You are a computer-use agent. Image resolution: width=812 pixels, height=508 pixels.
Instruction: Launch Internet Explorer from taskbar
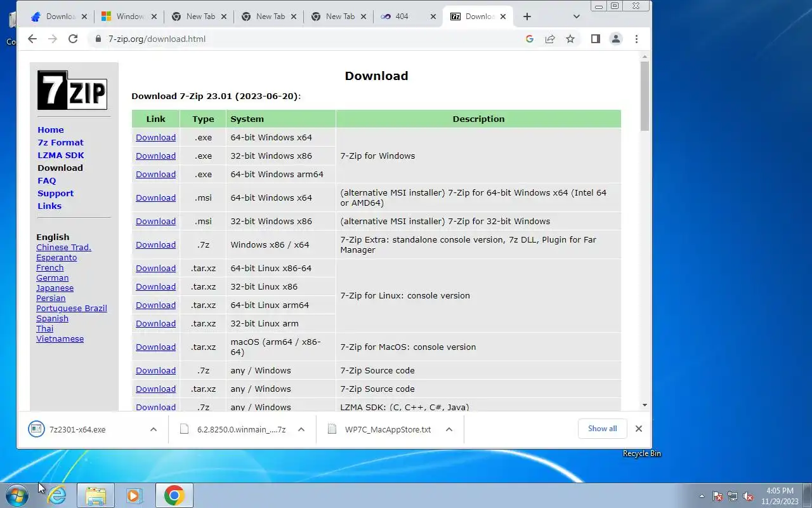pyautogui.click(x=57, y=495)
